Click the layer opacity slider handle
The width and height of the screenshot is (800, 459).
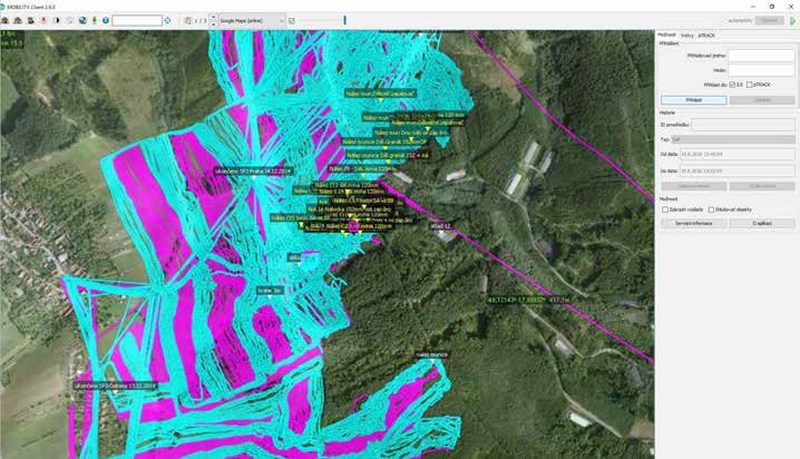point(344,20)
